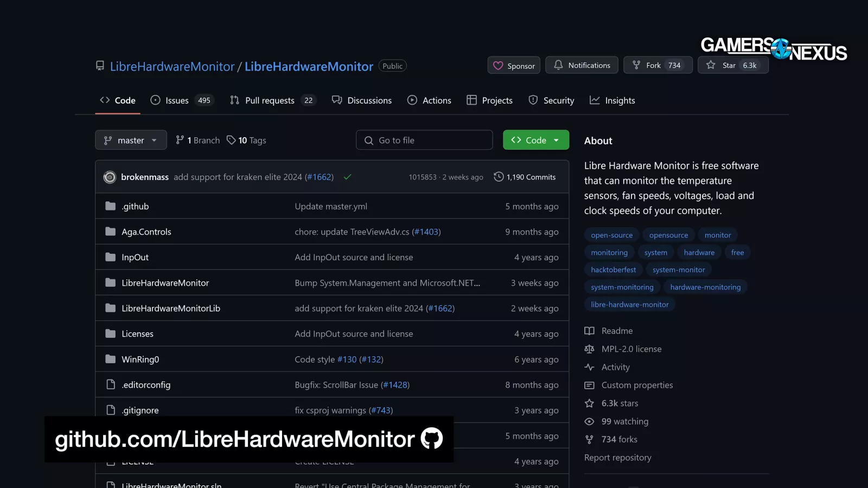Click the commit history clock icon

[x=499, y=177]
